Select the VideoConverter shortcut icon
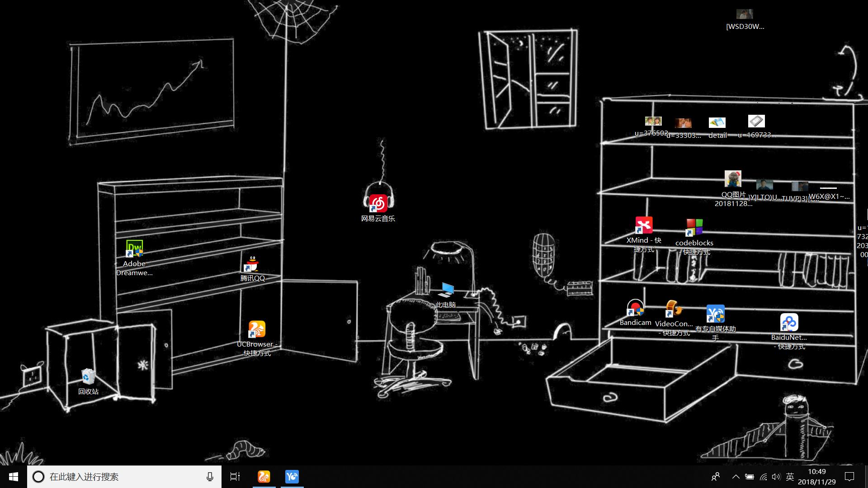The height and width of the screenshot is (488, 868). pyautogui.click(x=673, y=309)
